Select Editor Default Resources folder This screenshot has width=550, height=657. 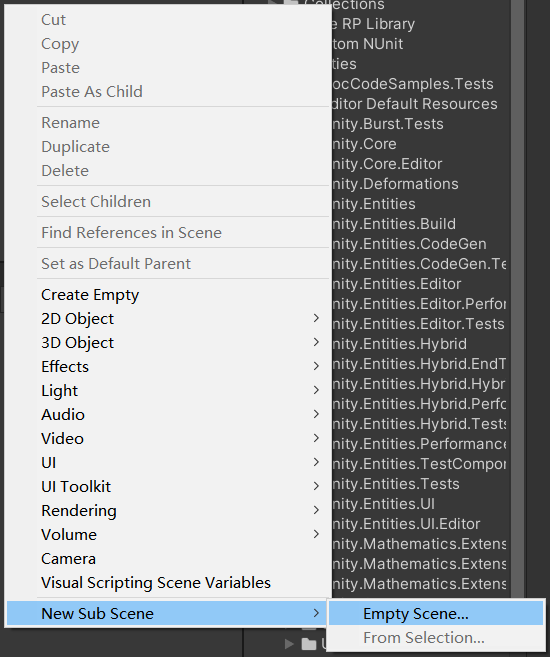pos(414,103)
